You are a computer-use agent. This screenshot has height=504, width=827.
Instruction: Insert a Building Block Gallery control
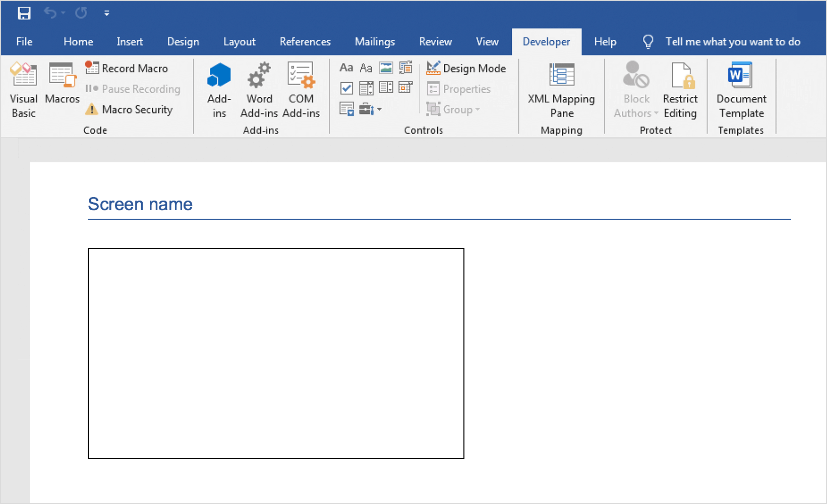(405, 68)
